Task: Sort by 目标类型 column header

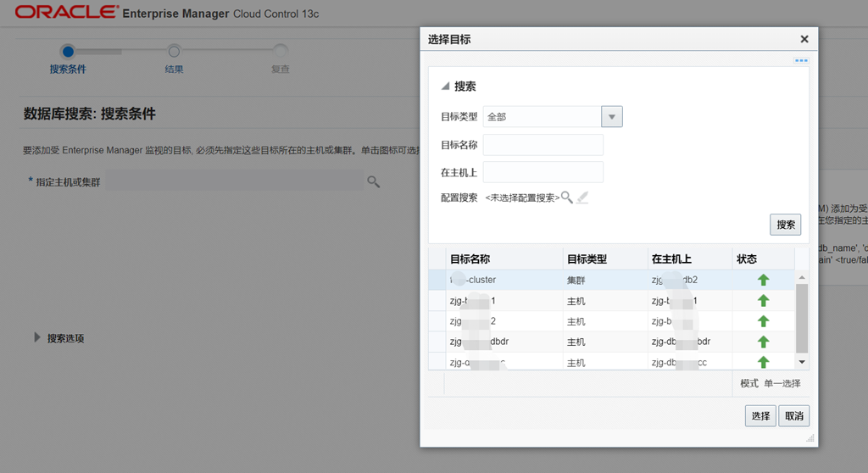Action: coord(587,259)
